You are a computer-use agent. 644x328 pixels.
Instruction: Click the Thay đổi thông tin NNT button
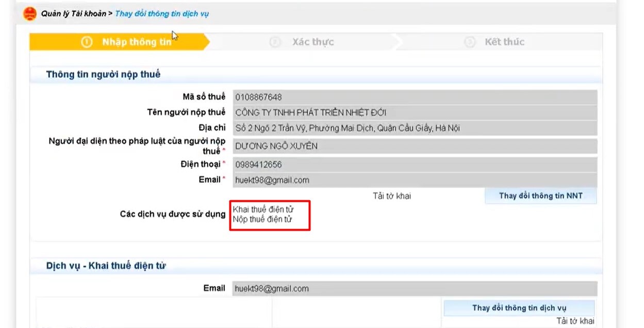point(540,196)
